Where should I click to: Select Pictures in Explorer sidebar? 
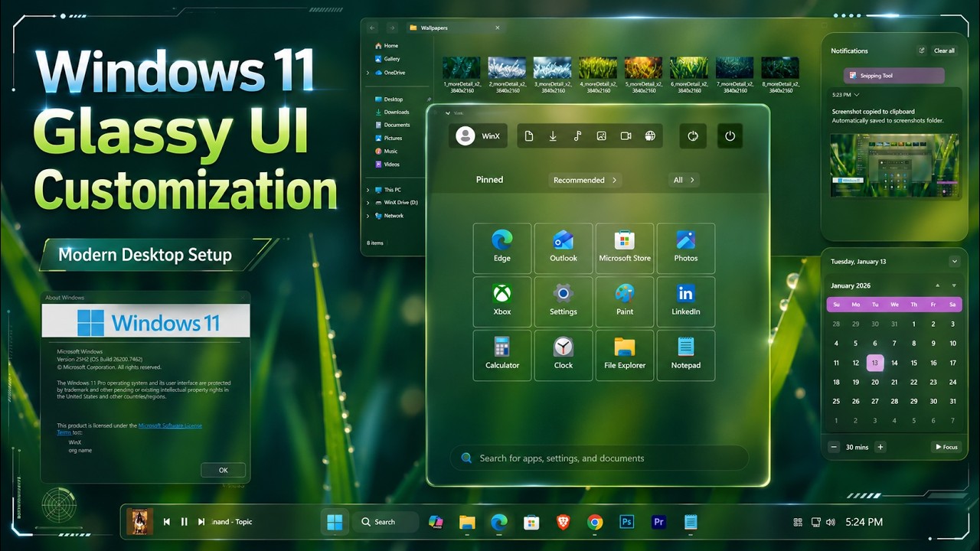coord(387,139)
